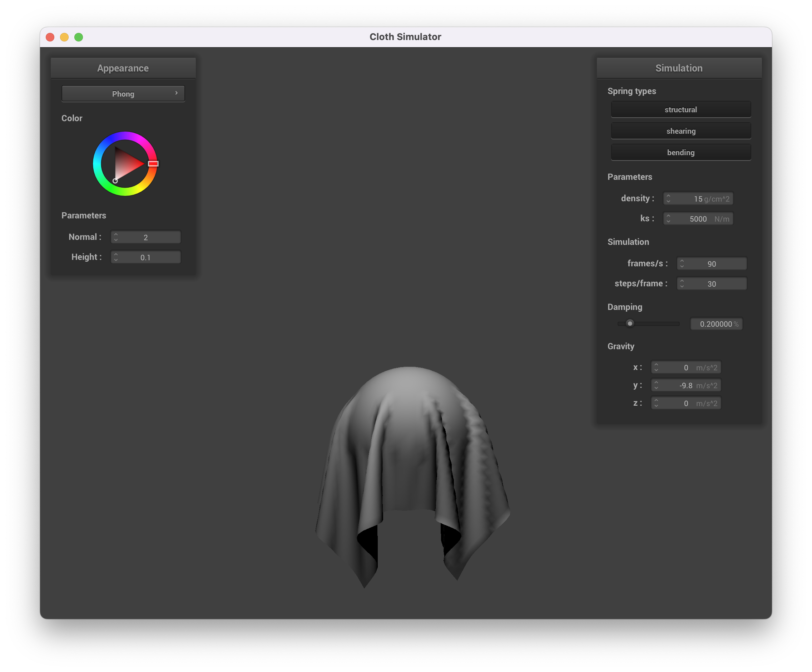Click the Height field stepper arrows
Viewport: 812px width, 672px height.
click(x=115, y=257)
